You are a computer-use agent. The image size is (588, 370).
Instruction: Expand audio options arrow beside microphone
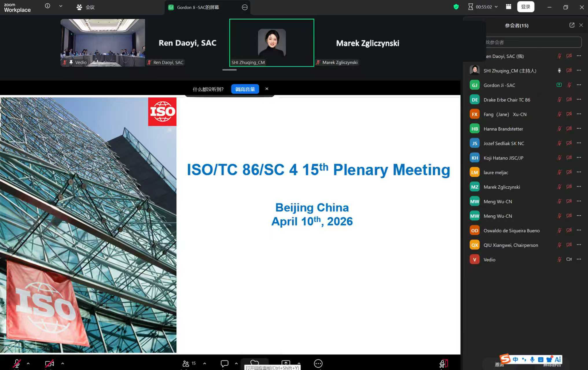[x=28, y=363]
